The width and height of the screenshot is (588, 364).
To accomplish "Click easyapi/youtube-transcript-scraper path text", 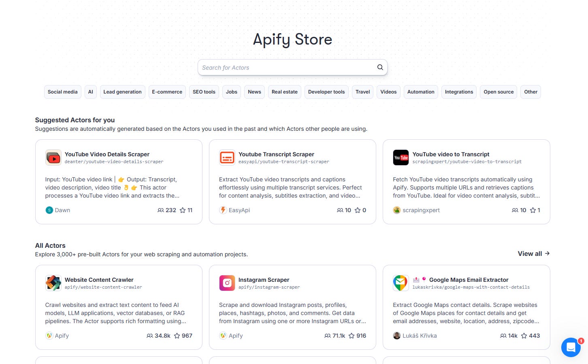I will coord(284,162).
